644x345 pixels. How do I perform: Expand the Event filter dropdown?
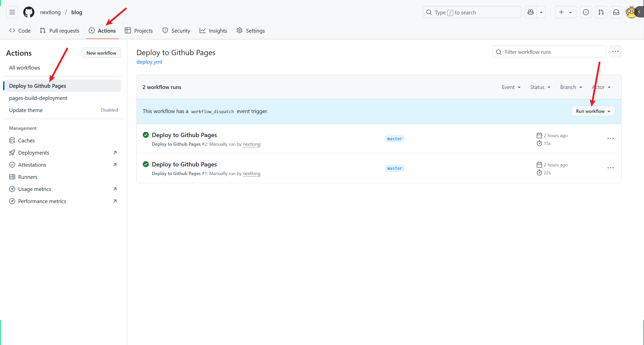click(511, 87)
